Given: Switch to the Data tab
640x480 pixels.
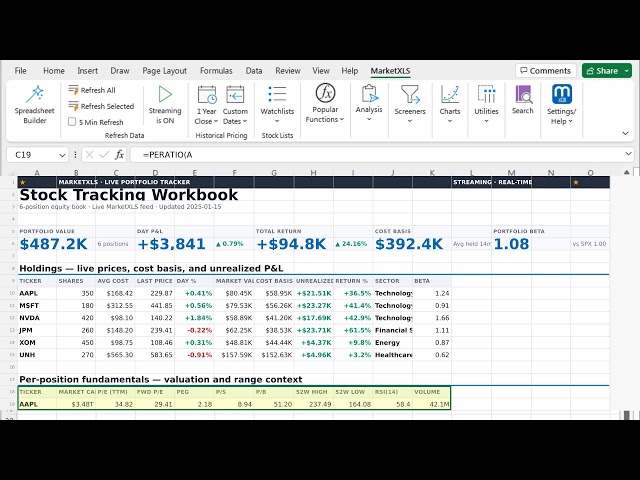Looking at the screenshot, I should click(254, 71).
